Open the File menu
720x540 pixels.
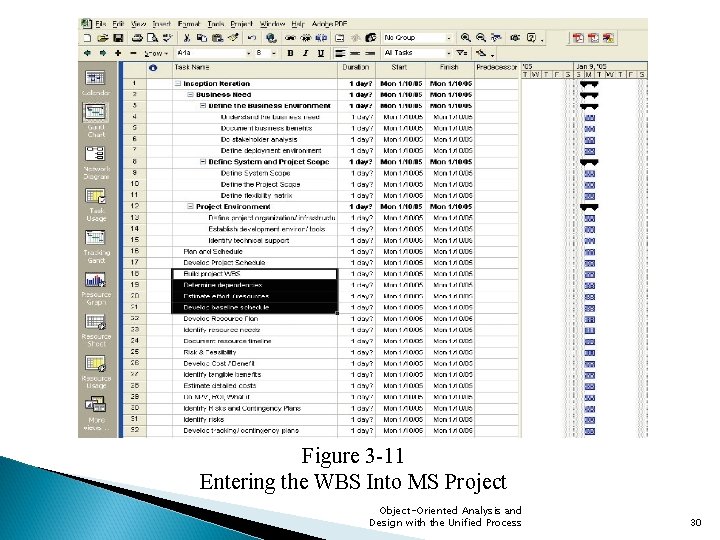pos(101,23)
